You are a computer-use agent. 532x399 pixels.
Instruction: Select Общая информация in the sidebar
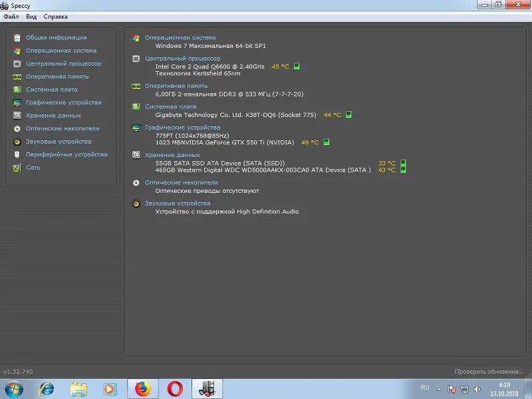(57, 38)
